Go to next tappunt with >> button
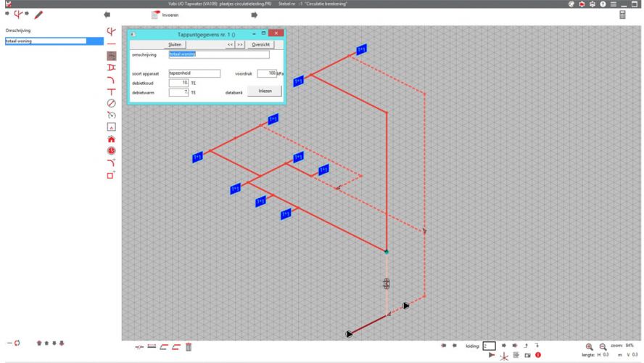The height and width of the screenshot is (363, 644). pos(240,44)
